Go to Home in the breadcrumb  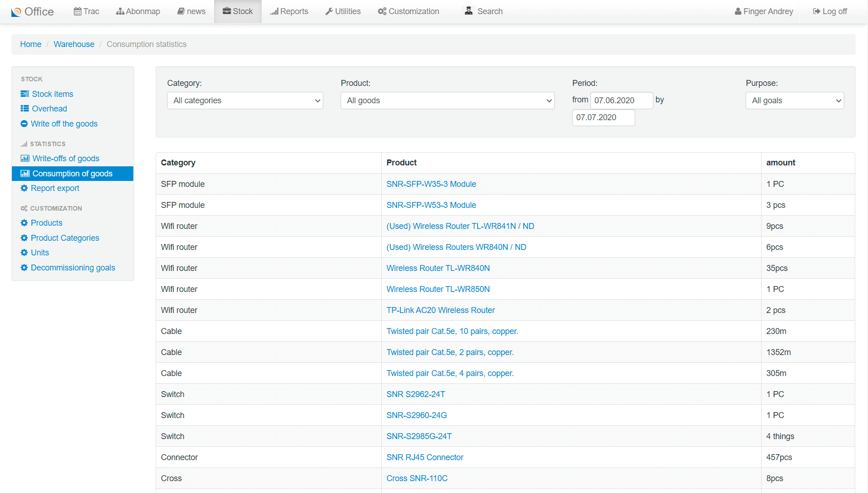click(x=31, y=44)
